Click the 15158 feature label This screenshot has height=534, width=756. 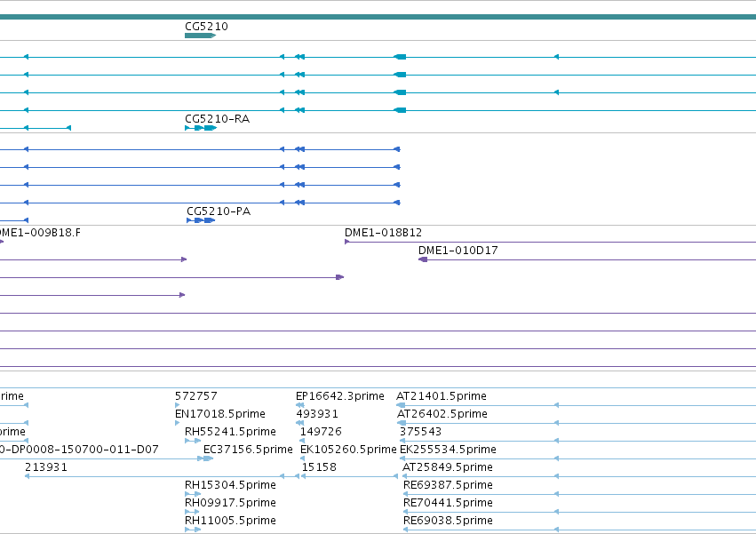319,467
